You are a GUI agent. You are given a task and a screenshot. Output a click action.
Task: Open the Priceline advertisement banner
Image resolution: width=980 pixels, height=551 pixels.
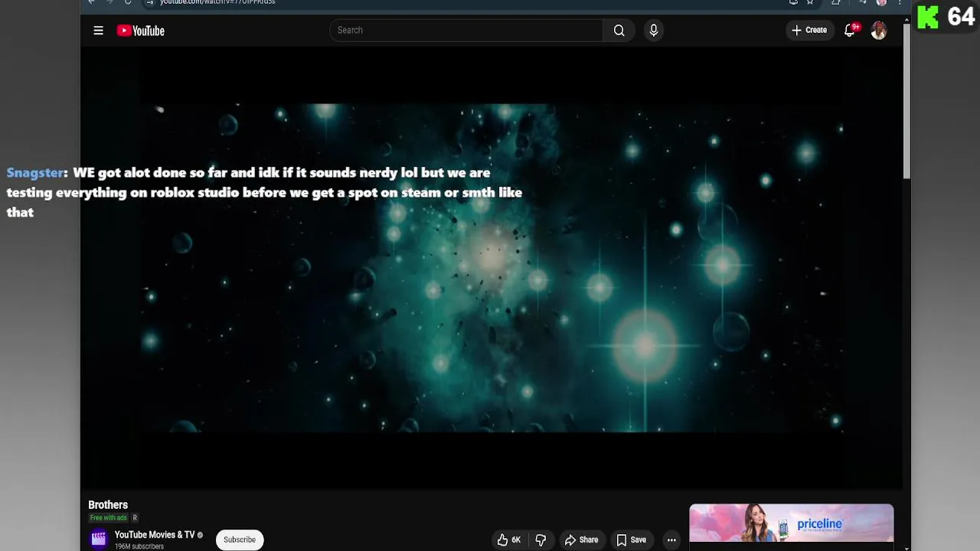point(792,524)
